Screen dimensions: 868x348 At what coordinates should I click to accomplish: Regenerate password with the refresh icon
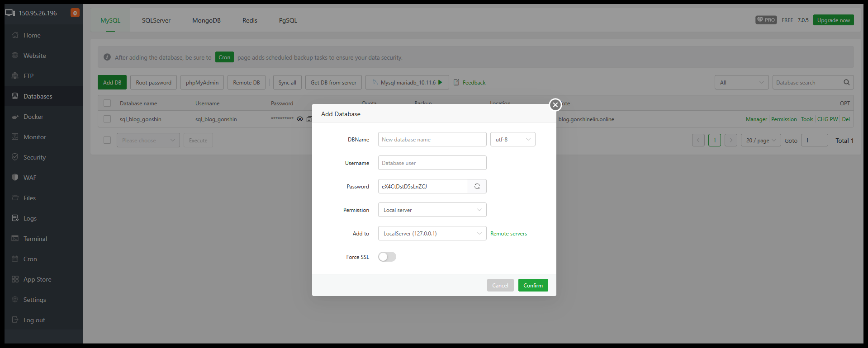(477, 186)
